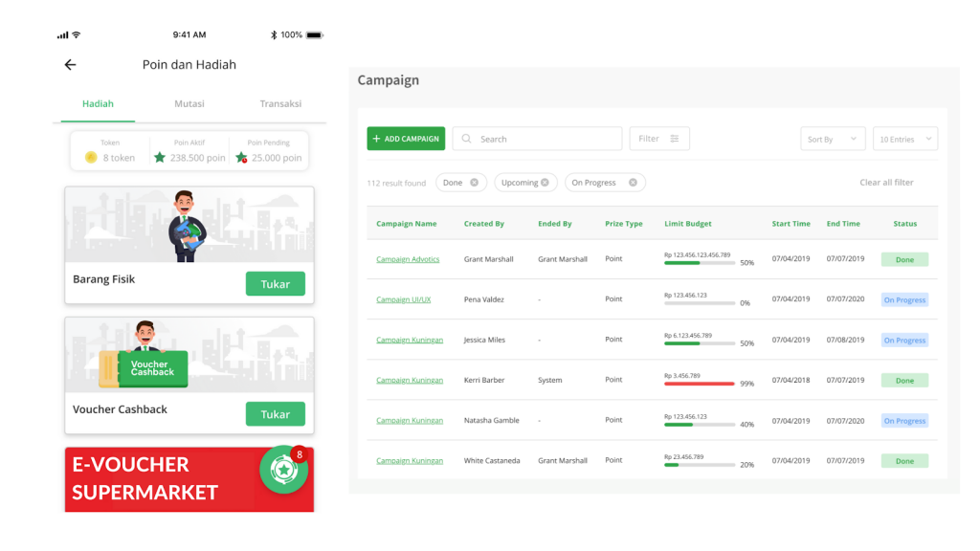Open Campaign Kuningan by Jessica Miles
The width and height of the screenshot is (980, 551).
tap(410, 340)
